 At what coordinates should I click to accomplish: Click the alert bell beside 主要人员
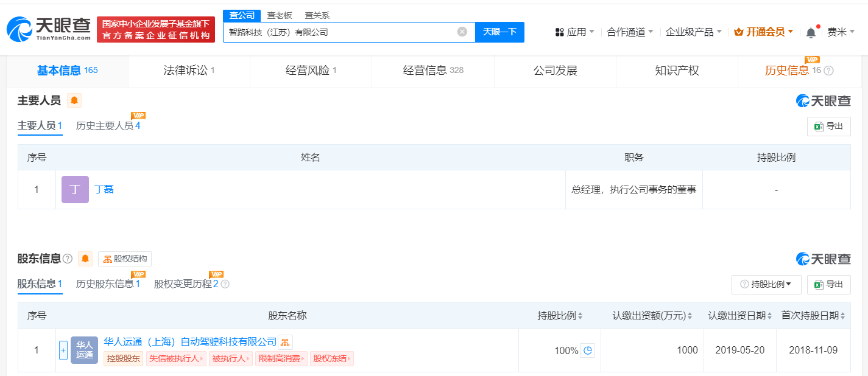74,100
